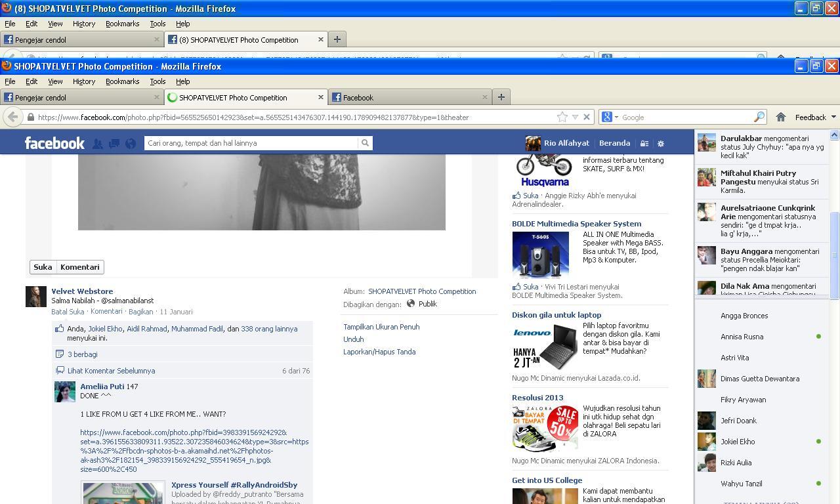Click the search magnifier in Facebook search box
This screenshot has width=840, height=504.
click(x=365, y=143)
